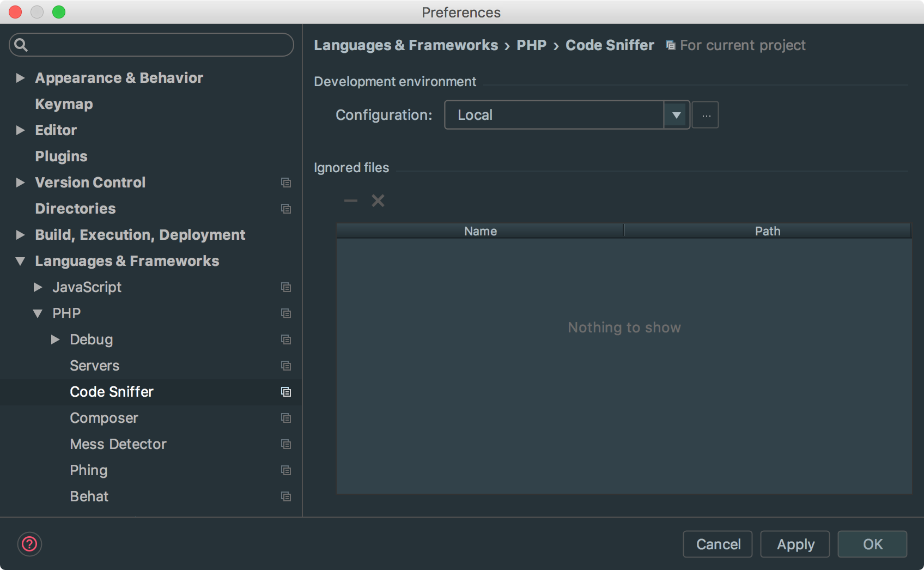The width and height of the screenshot is (924, 570).
Task: Click the project-level icon beside Mess Detector
Action: [x=285, y=444]
